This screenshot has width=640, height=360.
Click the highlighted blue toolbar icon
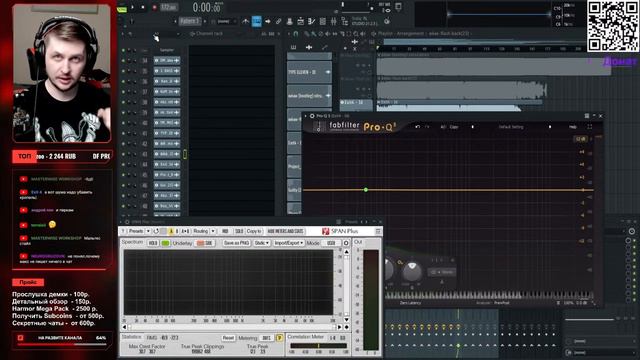pos(256,21)
